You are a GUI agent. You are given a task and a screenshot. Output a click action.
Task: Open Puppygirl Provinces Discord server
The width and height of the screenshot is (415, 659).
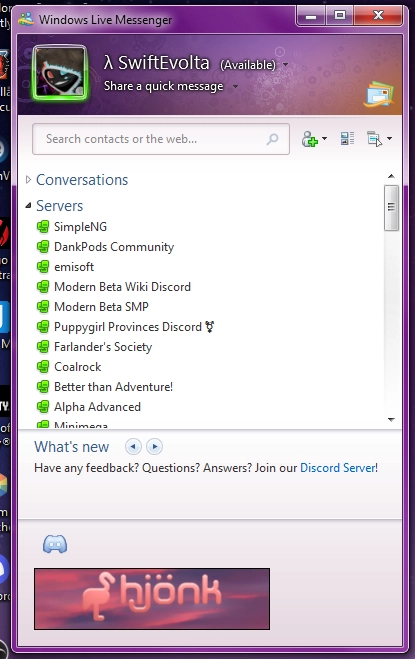135,327
